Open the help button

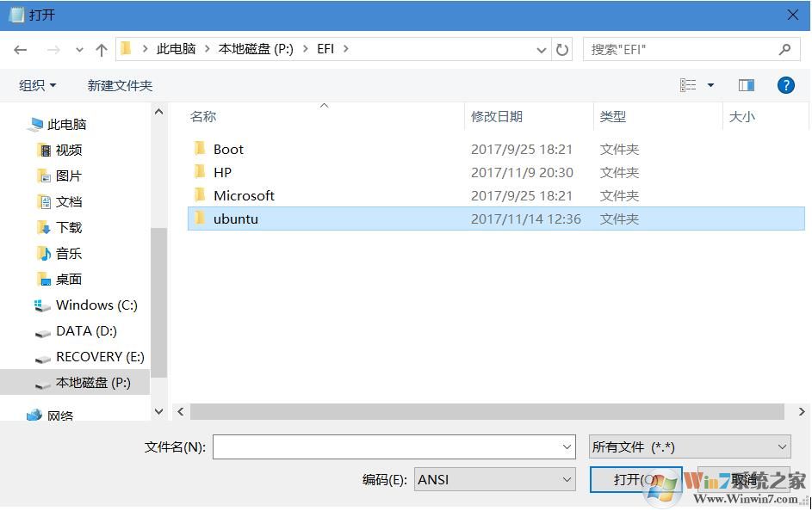click(x=785, y=85)
